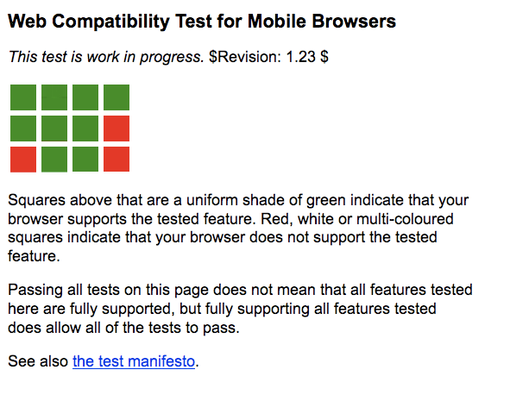Click the third square in the bottom row
The width and height of the screenshot is (529, 420).
[85, 160]
